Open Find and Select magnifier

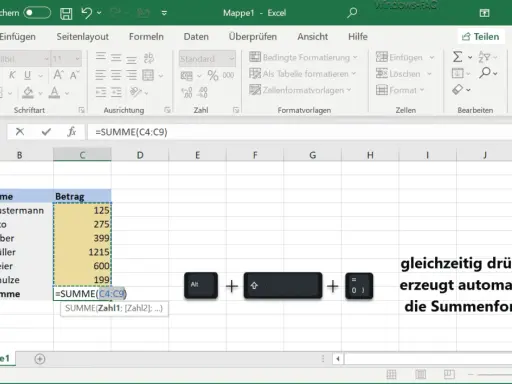point(485,73)
